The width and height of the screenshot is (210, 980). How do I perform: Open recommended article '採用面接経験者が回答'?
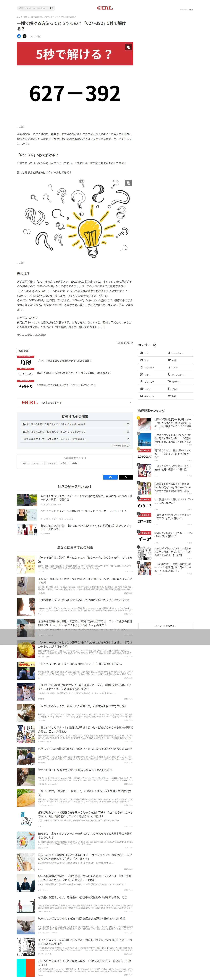(75, 883)
